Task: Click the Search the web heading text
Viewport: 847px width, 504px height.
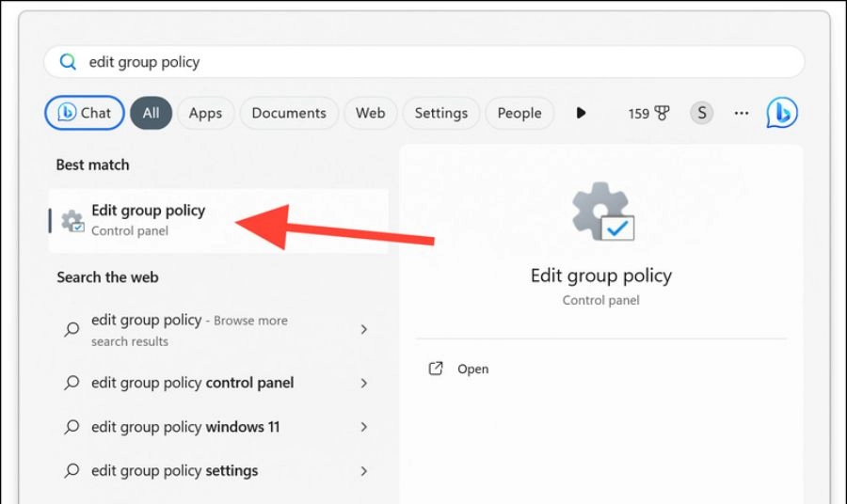Action: point(107,277)
